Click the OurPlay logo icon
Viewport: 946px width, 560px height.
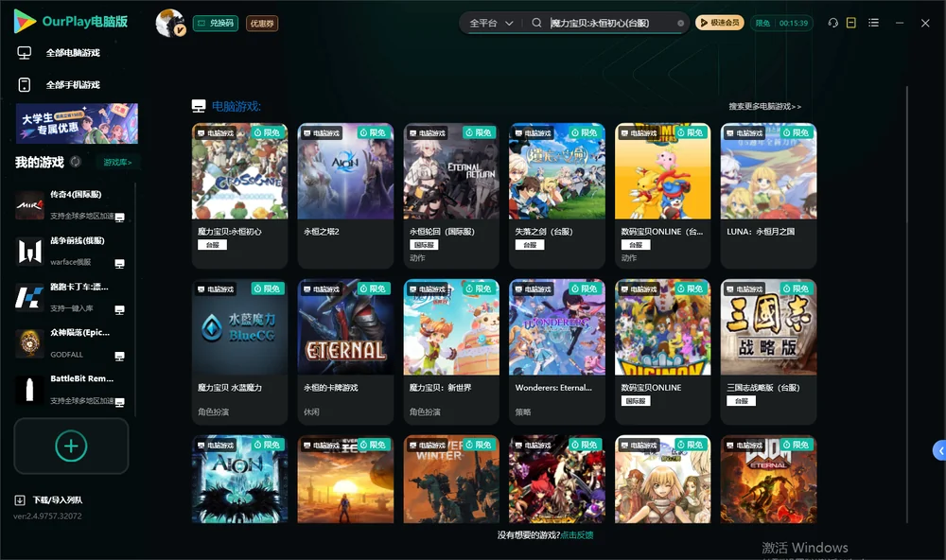[x=25, y=21]
